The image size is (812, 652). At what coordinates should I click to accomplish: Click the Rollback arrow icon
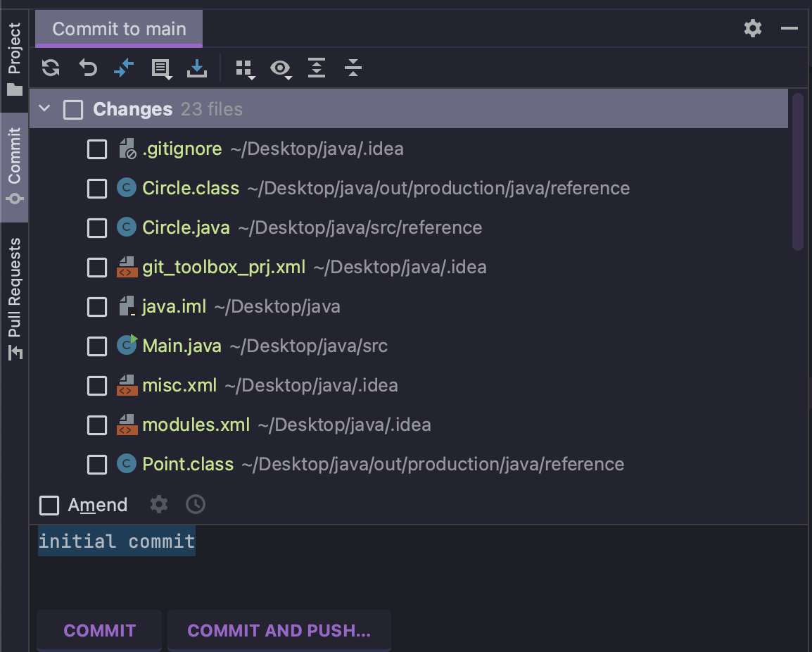click(x=88, y=68)
